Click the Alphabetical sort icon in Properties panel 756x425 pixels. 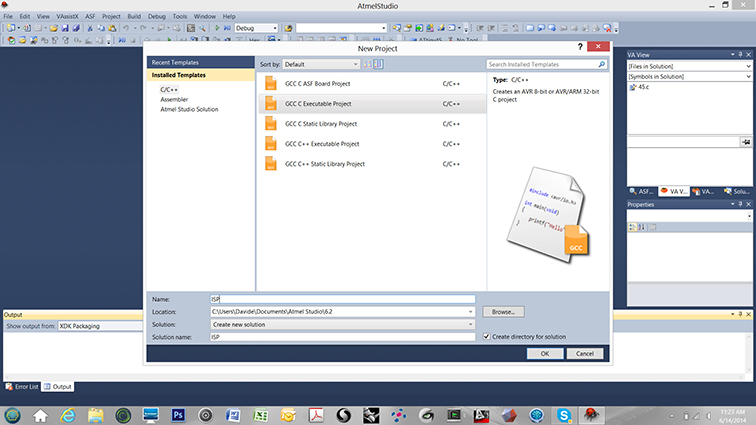tap(642, 227)
